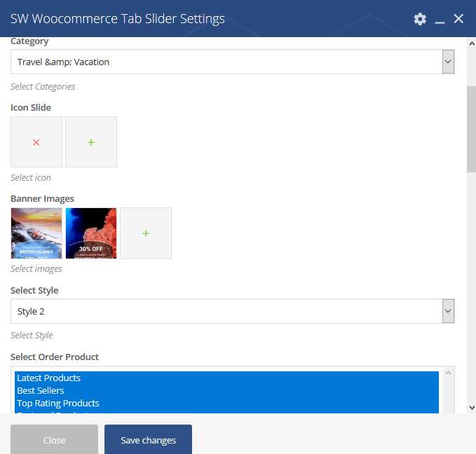Image resolution: width=476 pixels, height=454 pixels.
Task: Select the British Islands banner thumbnail
Action: point(36,233)
